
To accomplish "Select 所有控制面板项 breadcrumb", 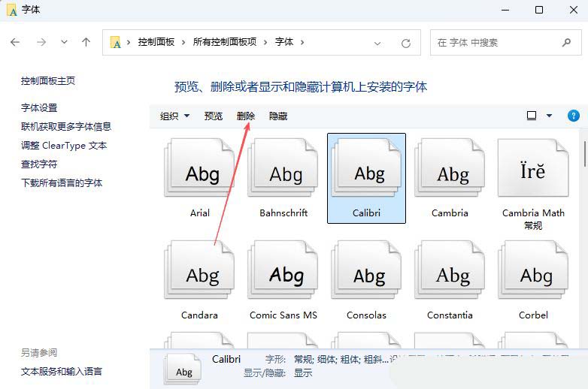I will pos(225,42).
